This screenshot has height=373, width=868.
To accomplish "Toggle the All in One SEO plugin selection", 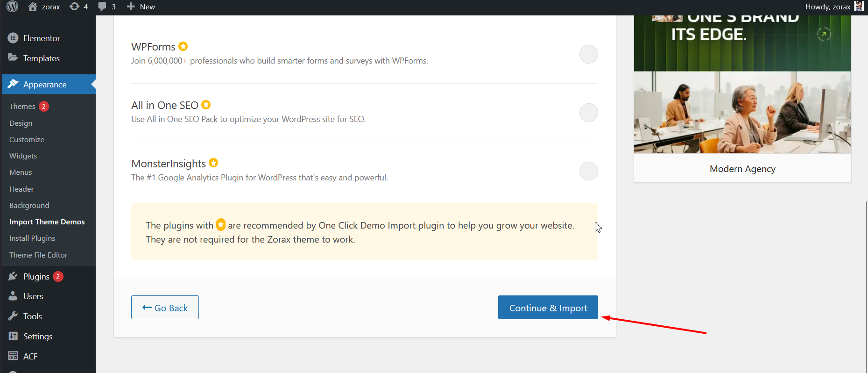I will click(x=588, y=113).
